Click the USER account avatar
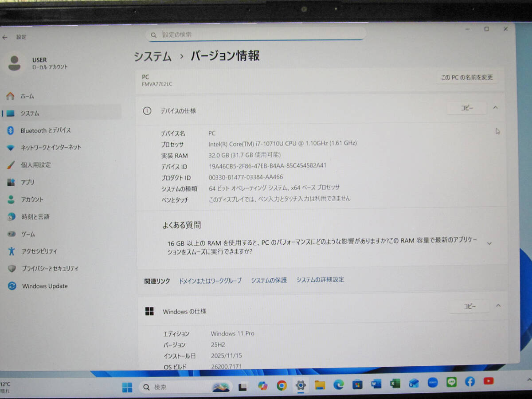532x399 pixels. point(15,63)
